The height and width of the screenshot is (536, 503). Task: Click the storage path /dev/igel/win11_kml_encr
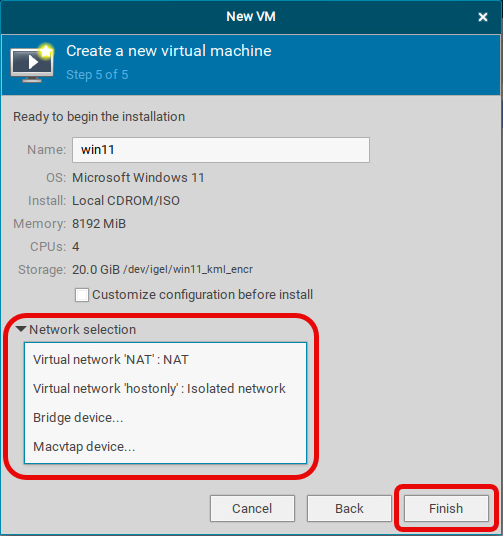(188, 269)
